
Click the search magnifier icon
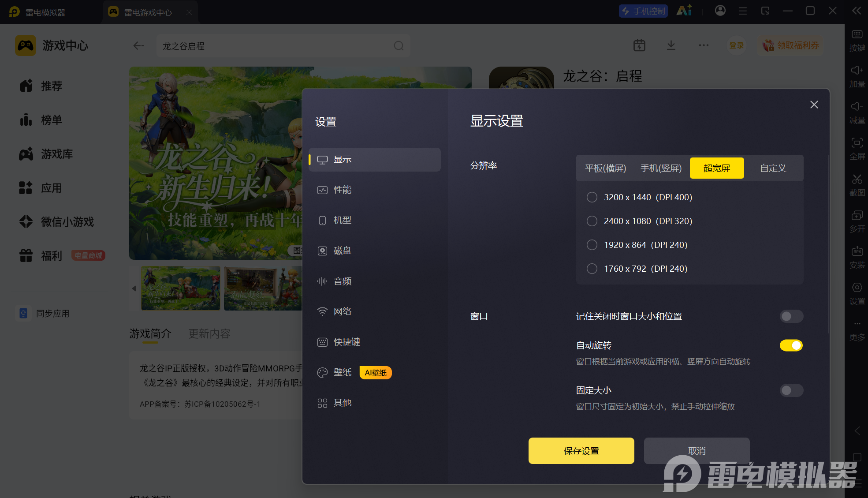399,46
